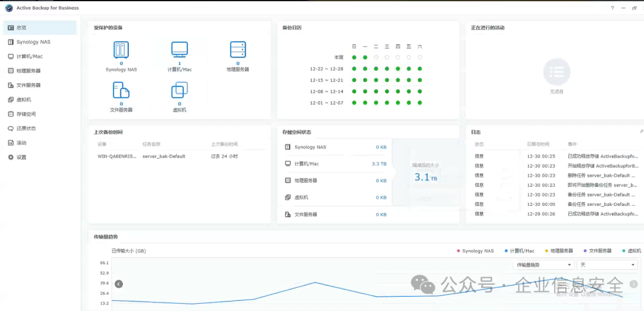644x311 pixels.
Task: Click the Active Backup for Business logo icon
Action: (x=9, y=8)
